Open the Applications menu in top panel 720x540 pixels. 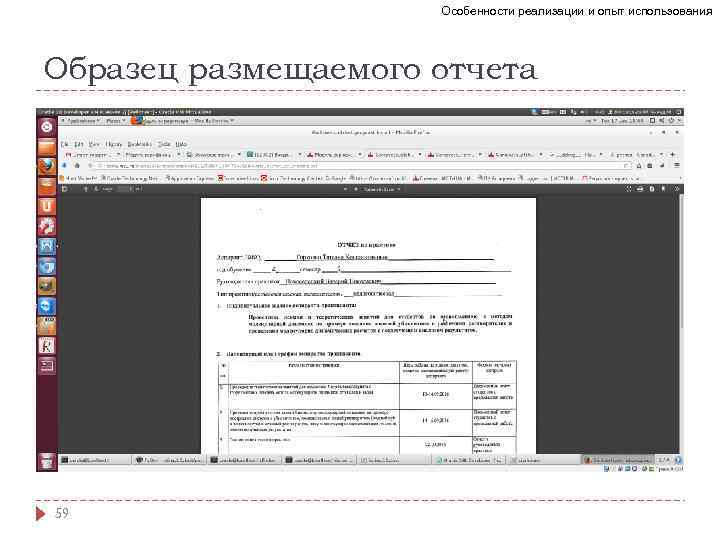click(81, 121)
